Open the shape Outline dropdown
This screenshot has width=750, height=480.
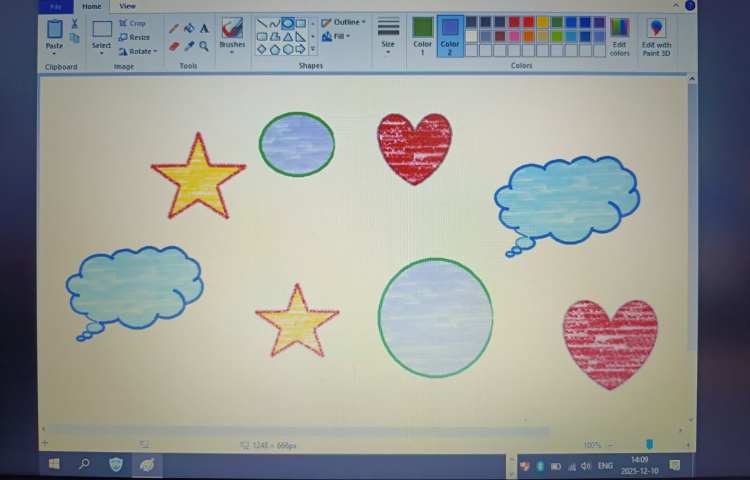343,22
